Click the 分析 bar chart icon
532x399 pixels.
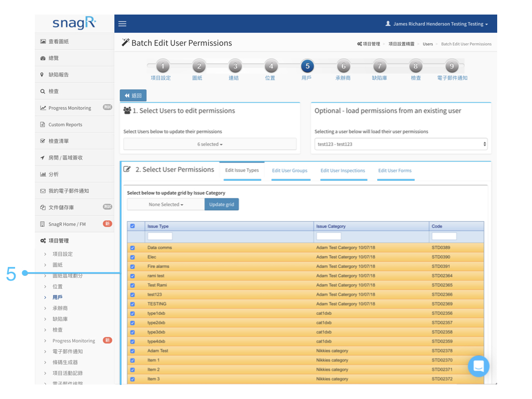point(43,174)
